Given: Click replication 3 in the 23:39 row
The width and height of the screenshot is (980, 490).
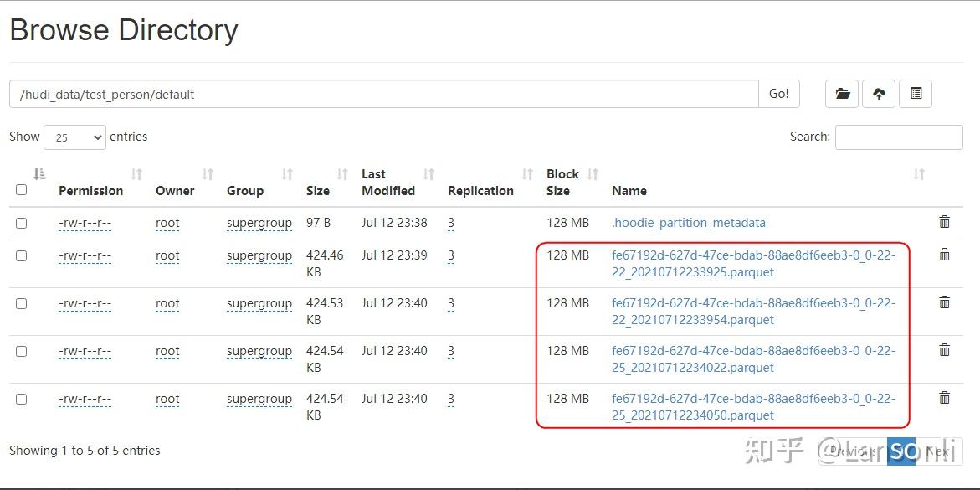Looking at the screenshot, I should click(x=450, y=255).
